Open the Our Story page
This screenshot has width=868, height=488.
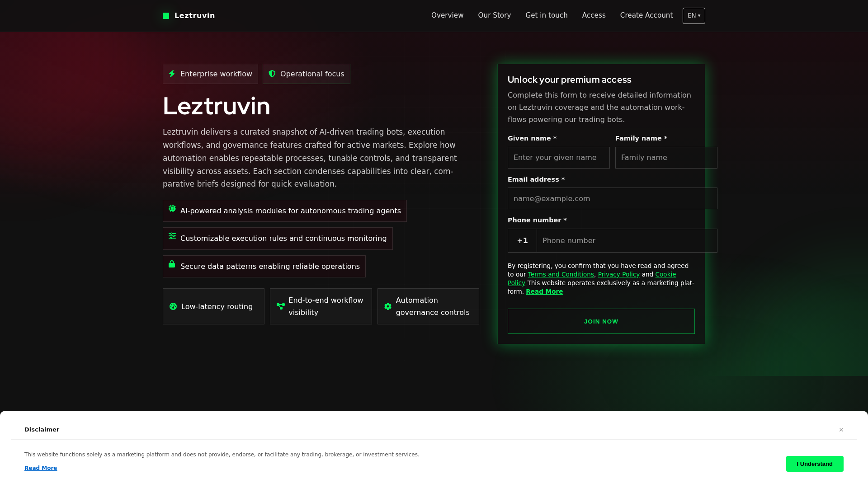click(495, 15)
